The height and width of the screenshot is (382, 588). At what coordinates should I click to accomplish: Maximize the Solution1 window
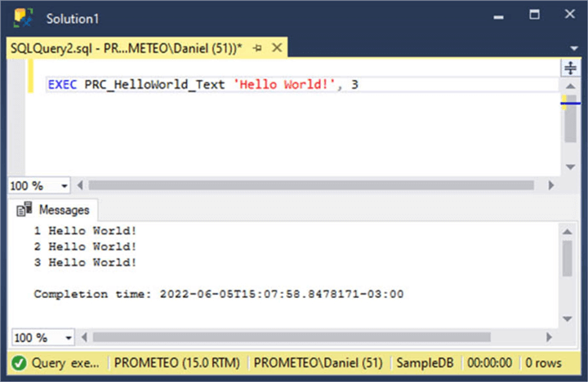[x=534, y=15]
